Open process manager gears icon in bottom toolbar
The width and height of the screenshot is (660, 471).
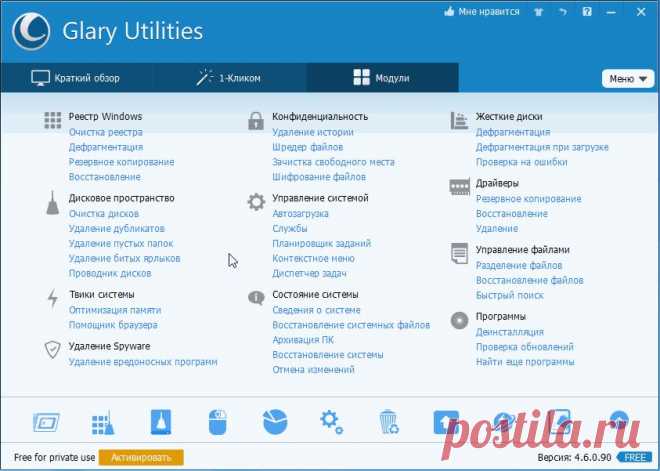pos(331,422)
